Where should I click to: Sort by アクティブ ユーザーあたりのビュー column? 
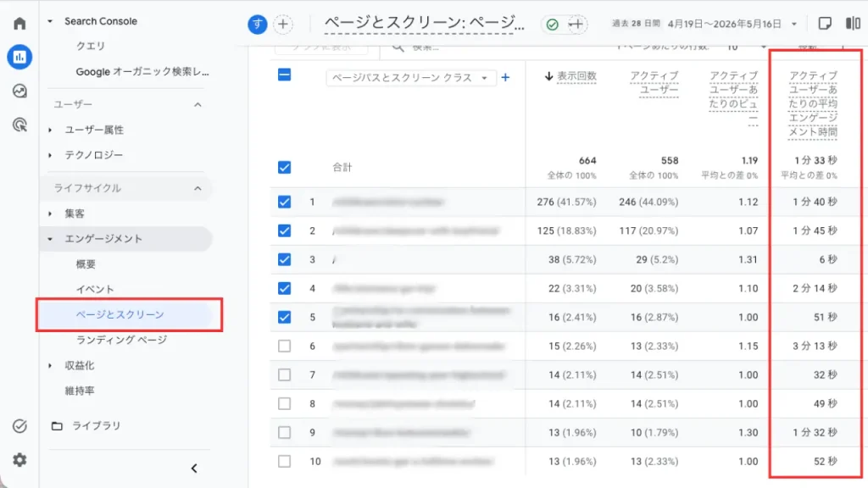pyautogui.click(x=733, y=97)
